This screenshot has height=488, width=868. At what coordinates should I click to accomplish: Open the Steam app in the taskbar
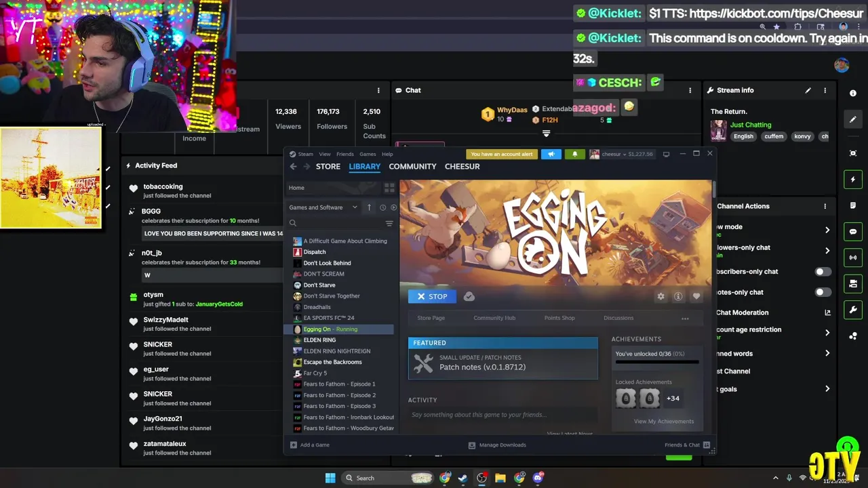point(462,478)
